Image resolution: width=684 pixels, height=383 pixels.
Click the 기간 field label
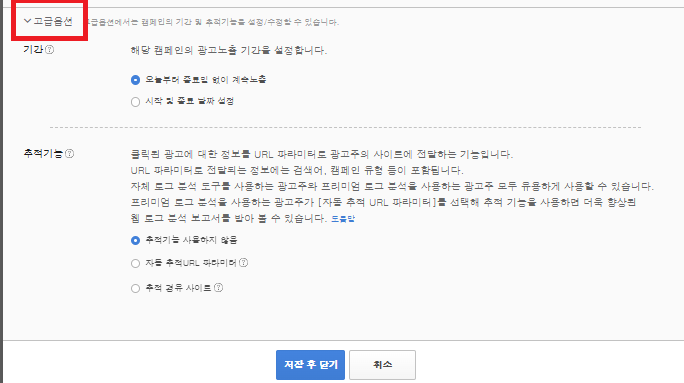(33, 49)
